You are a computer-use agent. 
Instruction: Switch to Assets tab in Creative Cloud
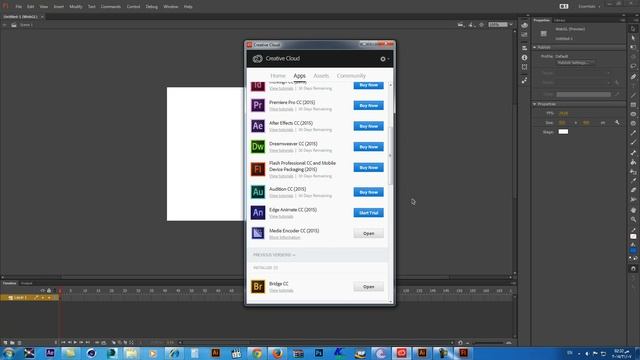[x=321, y=76]
